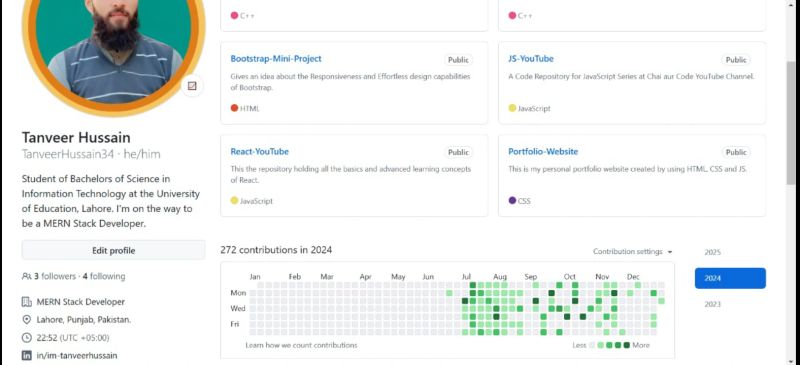Click the HTML language dot on Bootstrap-Mini-Project

pos(234,108)
